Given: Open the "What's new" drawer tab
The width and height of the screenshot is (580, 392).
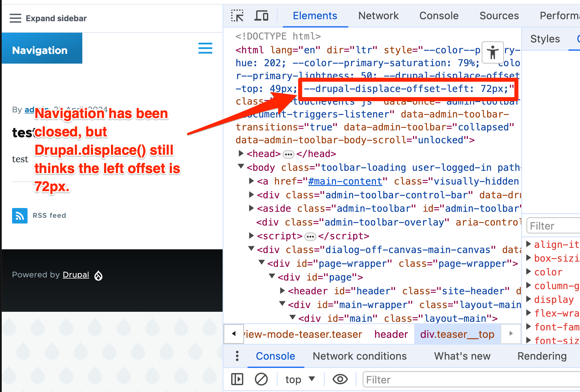Looking at the screenshot, I should coord(462,356).
